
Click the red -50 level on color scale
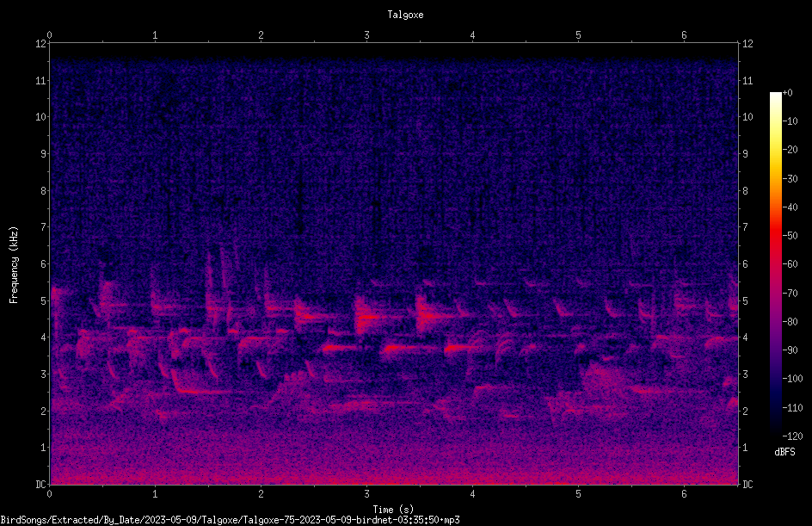point(775,235)
